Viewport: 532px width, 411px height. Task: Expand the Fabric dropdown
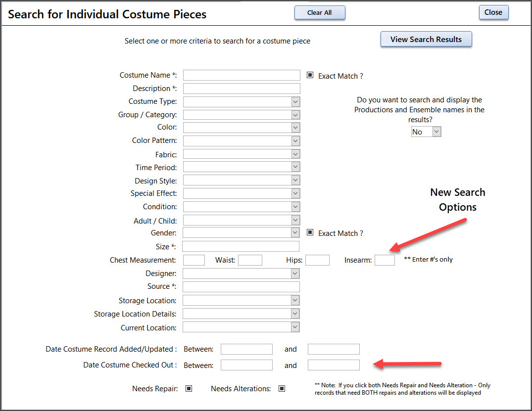295,154
